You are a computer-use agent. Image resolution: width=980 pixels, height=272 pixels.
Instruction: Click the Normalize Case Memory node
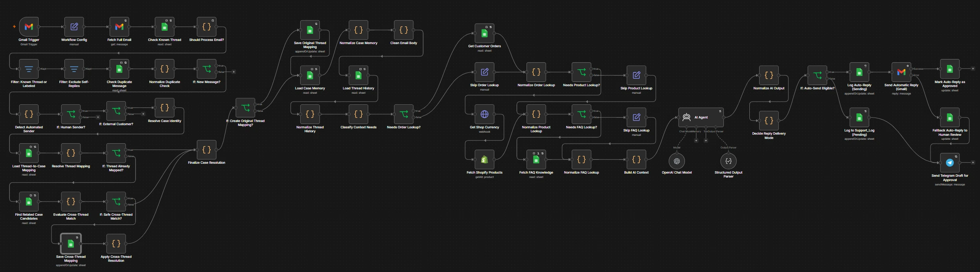(358, 30)
